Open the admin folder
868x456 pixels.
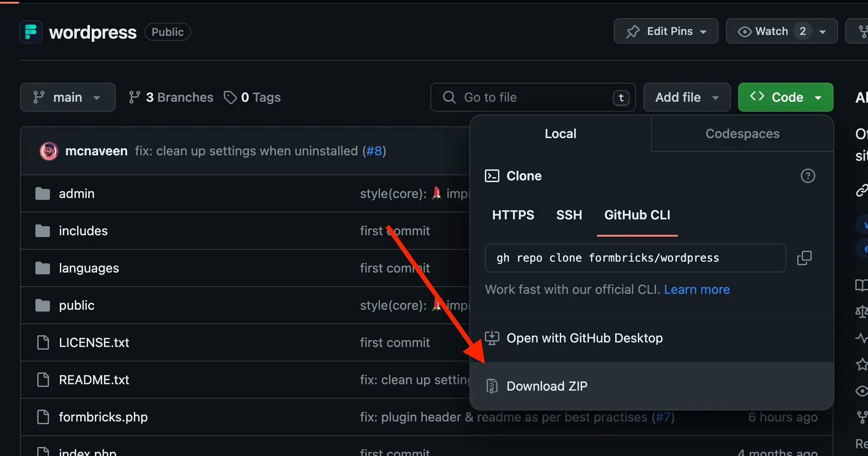tap(77, 193)
